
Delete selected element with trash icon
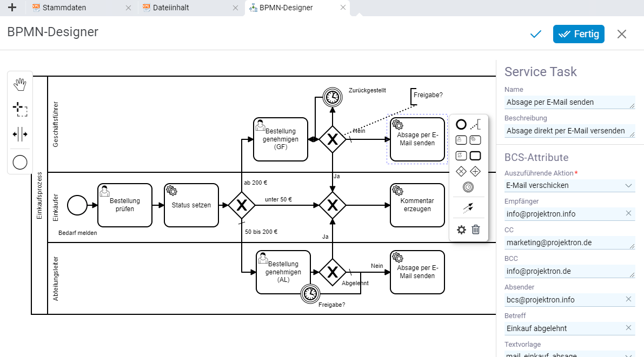tap(476, 230)
